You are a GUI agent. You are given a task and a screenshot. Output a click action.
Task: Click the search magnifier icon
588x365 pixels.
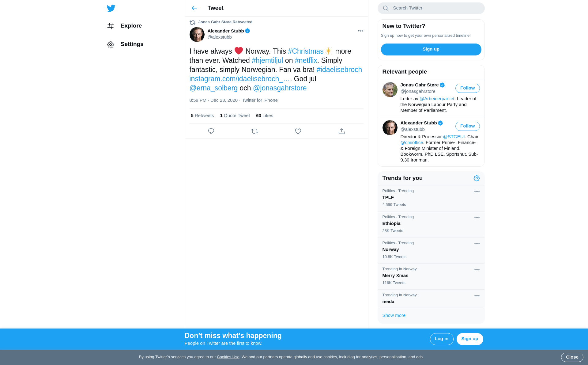coord(386,8)
